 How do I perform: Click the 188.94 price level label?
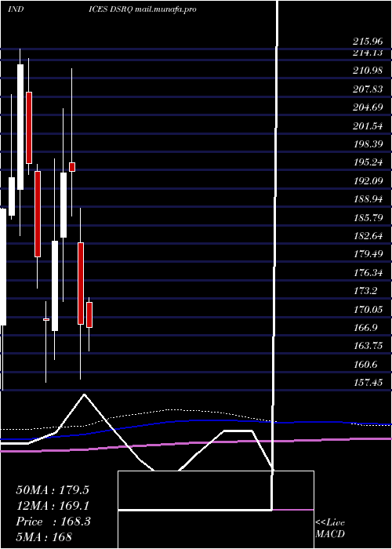click(x=368, y=199)
